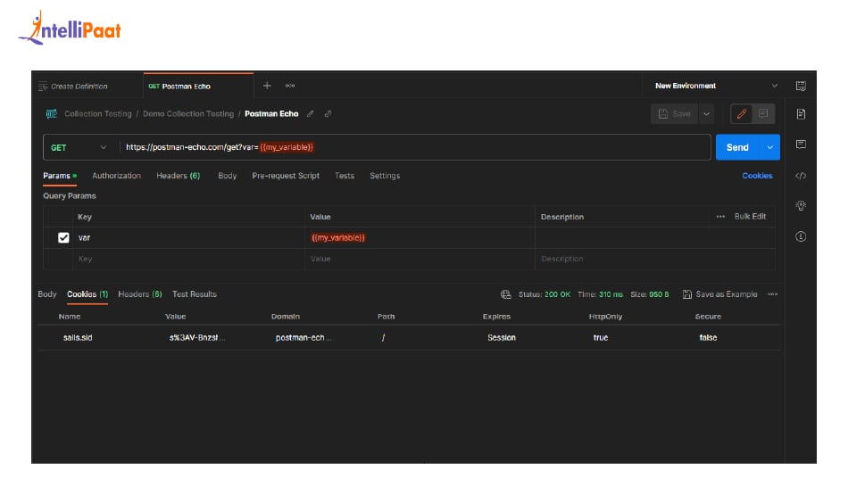The height and width of the screenshot is (504, 848).
Task: Open the Request info icon
Action: [801, 236]
